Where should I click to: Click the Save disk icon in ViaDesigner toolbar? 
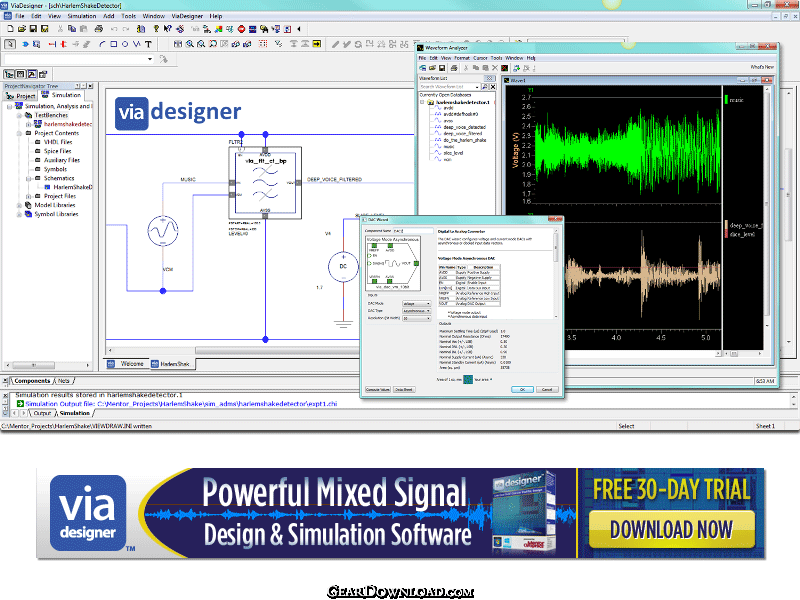[33, 29]
